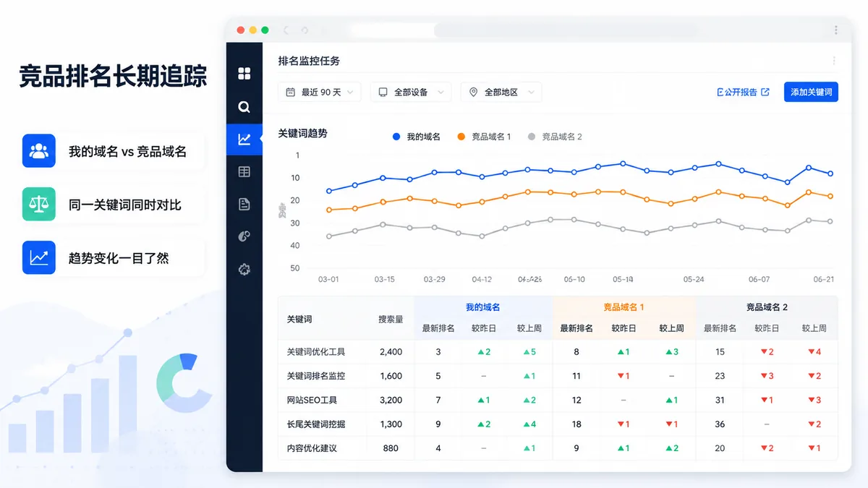Toggle 竞品域名 1 legend series

click(484, 137)
